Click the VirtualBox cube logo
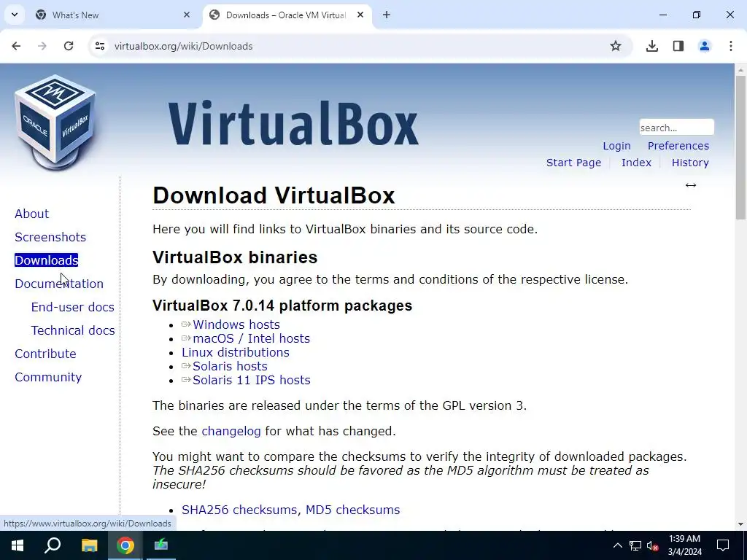 pos(55,122)
